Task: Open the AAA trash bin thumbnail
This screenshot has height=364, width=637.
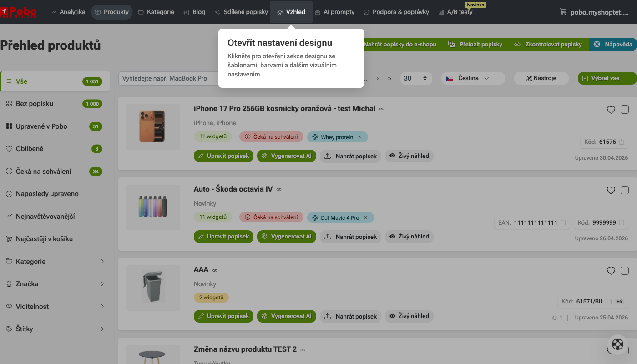Action: point(153,288)
